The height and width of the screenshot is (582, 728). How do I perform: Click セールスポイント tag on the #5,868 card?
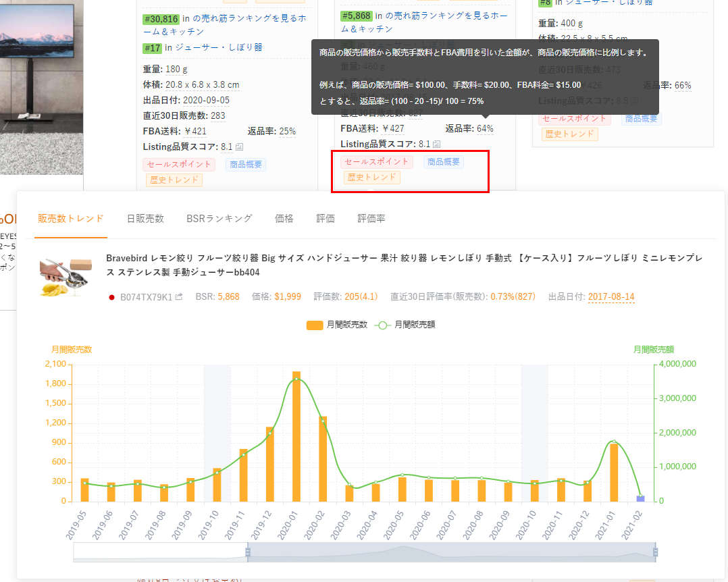tap(376, 161)
